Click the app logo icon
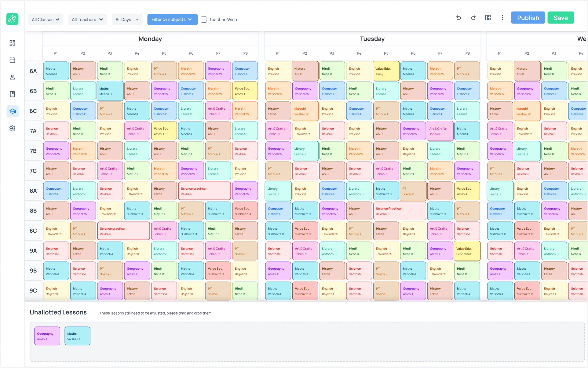Screen dimensions: 588x368 [x=12, y=19]
